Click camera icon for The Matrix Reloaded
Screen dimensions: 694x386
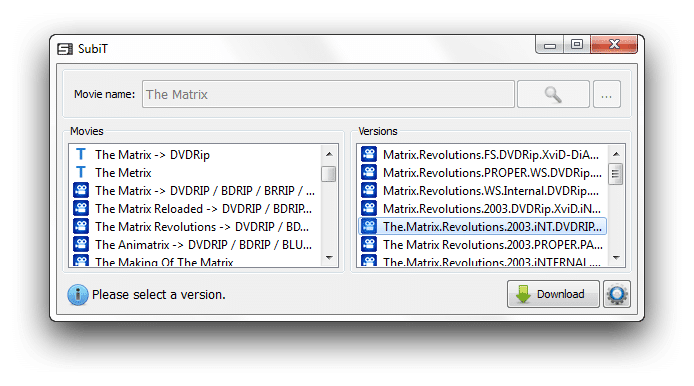pyautogui.click(x=81, y=208)
